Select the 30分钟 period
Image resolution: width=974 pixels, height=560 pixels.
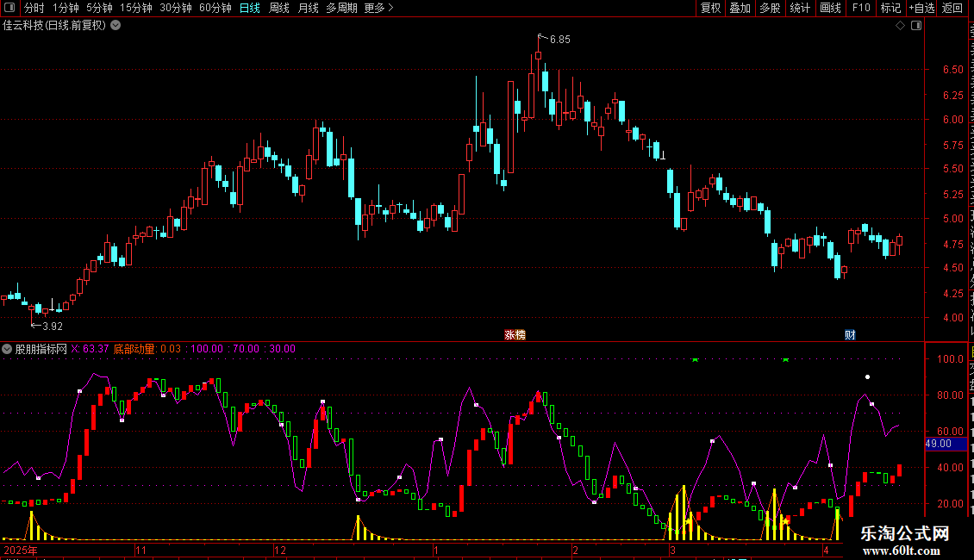[x=175, y=8]
